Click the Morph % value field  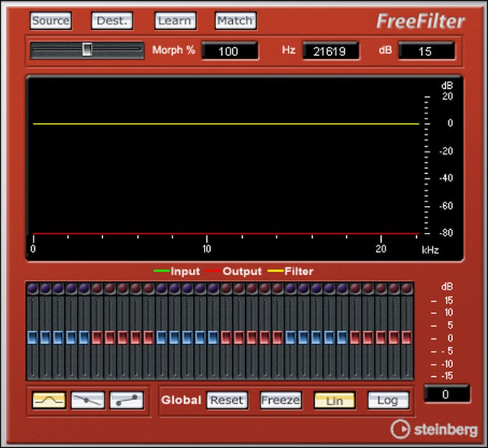tap(229, 51)
